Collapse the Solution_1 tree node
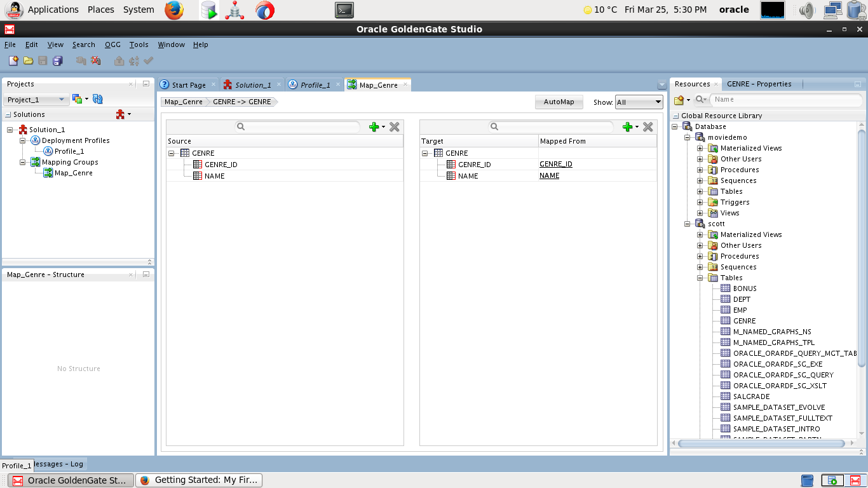Screen dimensions: 868x488 click(10, 130)
